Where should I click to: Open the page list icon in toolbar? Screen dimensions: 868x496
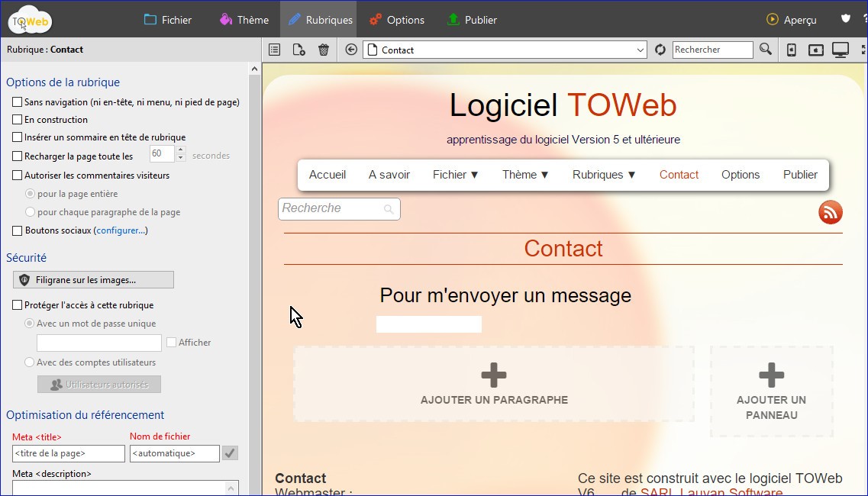point(275,50)
